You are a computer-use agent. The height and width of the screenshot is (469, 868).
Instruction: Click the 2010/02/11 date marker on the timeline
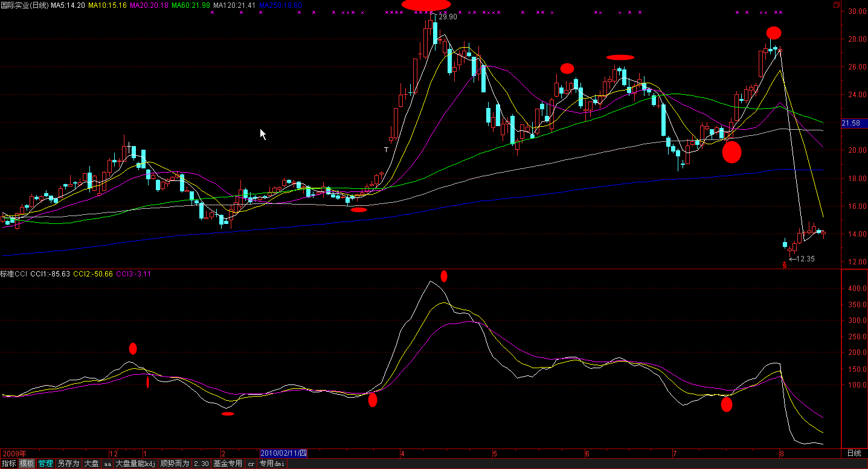[283, 453]
